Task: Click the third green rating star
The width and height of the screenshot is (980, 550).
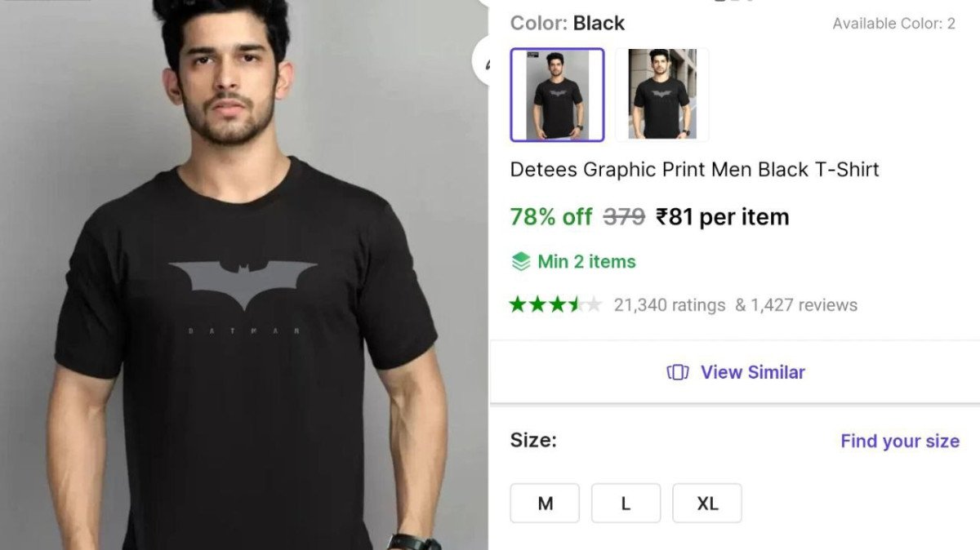Action: pyautogui.click(x=556, y=304)
